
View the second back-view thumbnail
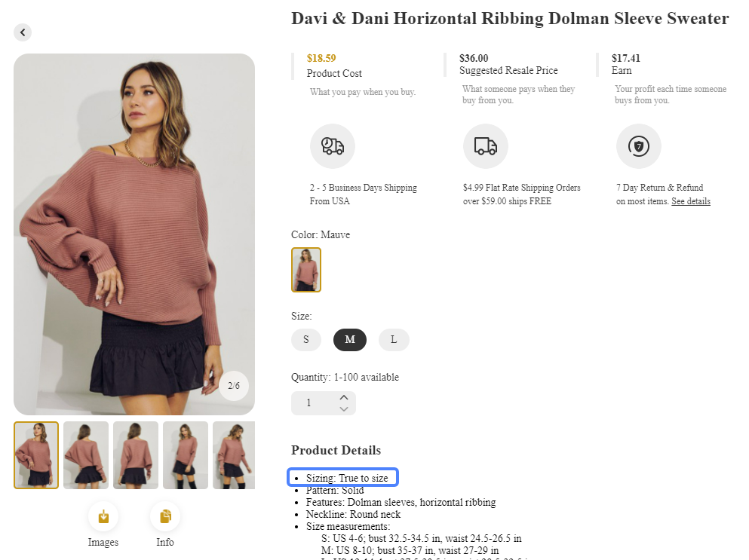click(x=86, y=455)
